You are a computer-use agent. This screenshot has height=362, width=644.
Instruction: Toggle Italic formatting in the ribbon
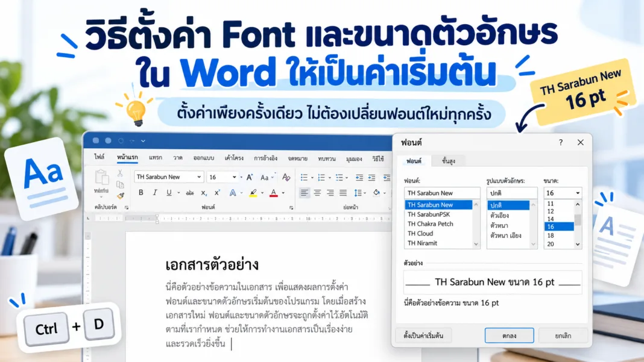tap(155, 193)
